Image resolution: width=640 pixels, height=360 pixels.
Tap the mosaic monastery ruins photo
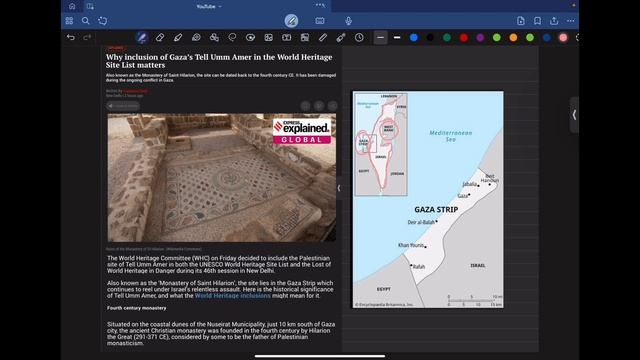pyautogui.click(x=222, y=178)
